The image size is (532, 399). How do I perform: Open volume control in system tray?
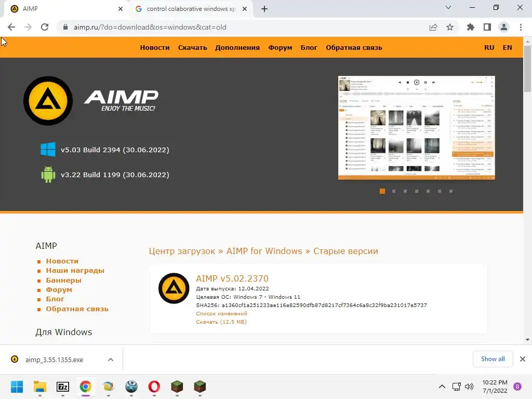coord(469,387)
